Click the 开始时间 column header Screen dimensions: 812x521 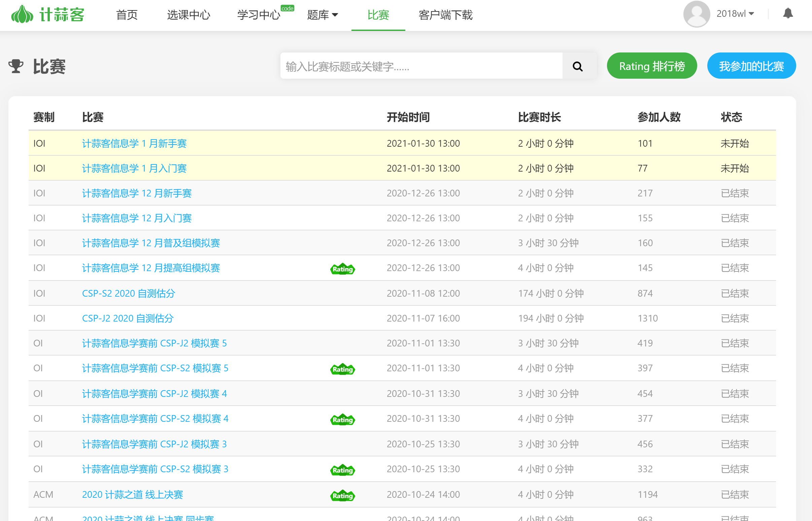click(408, 117)
